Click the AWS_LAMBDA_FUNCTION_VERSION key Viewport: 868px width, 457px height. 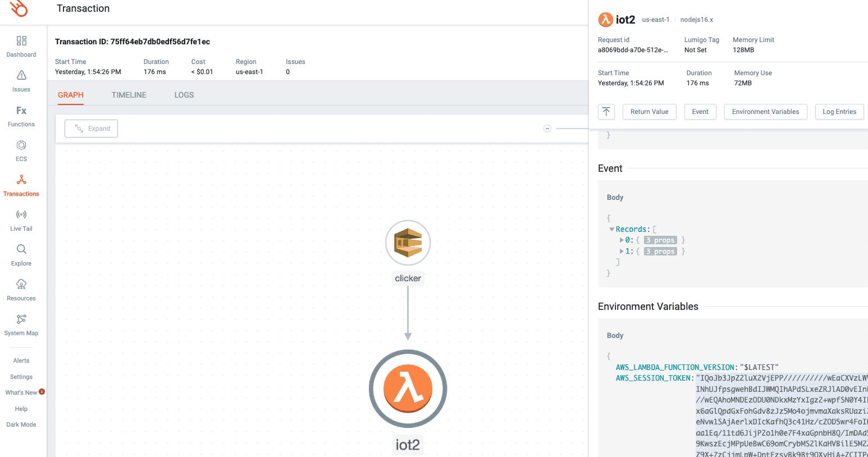pos(675,367)
